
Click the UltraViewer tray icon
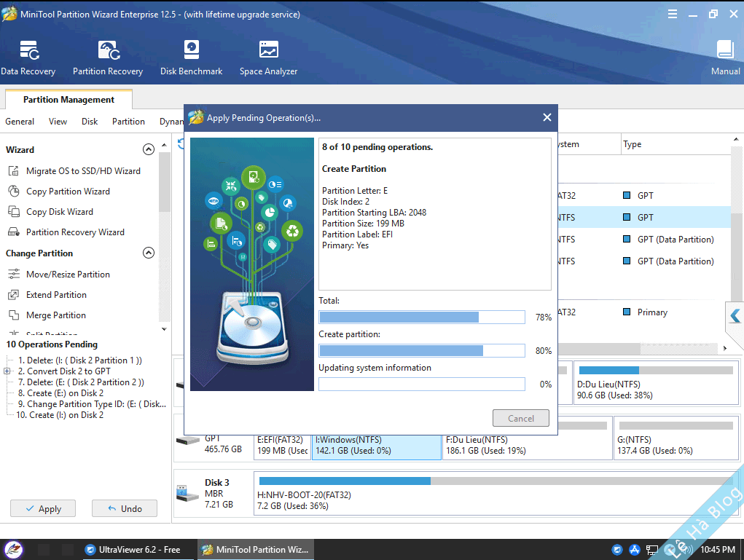pyautogui.click(x=616, y=550)
